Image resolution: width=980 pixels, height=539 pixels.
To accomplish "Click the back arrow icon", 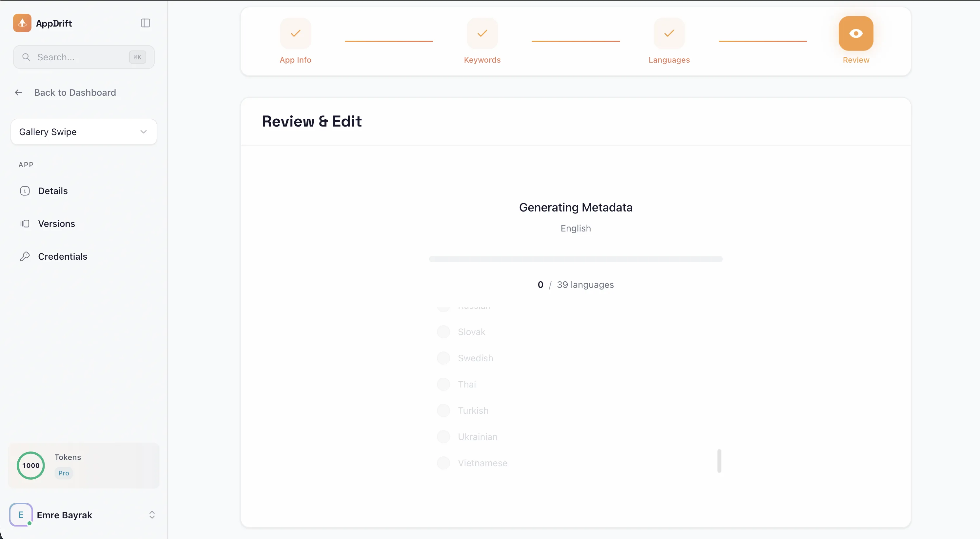I will coord(18,92).
